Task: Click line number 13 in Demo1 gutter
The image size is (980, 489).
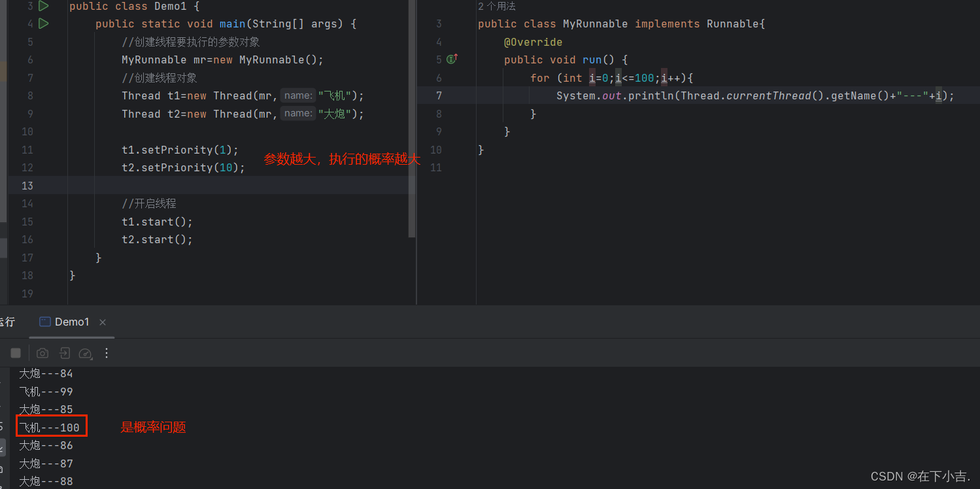Action: coord(27,186)
